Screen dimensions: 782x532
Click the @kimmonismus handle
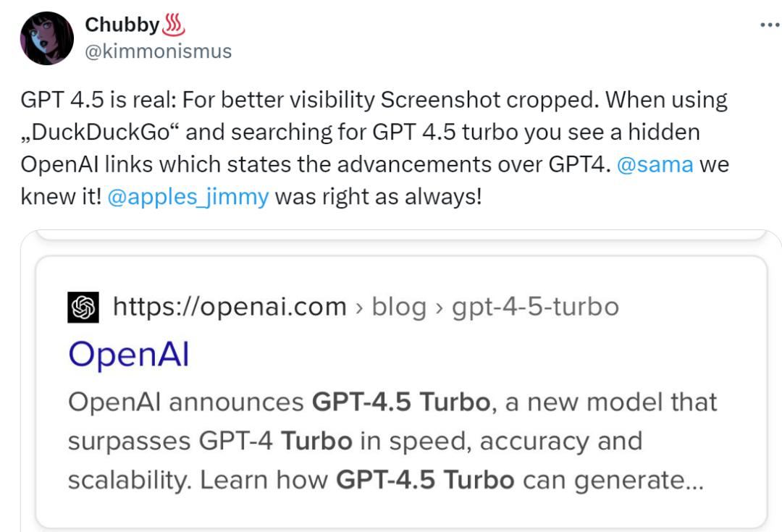pos(159,51)
